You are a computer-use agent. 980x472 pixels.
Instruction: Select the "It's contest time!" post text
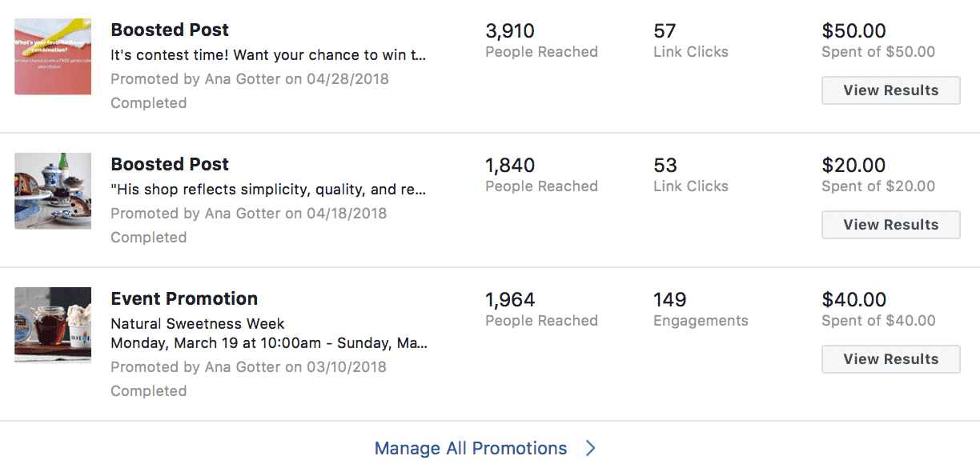(268, 55)
